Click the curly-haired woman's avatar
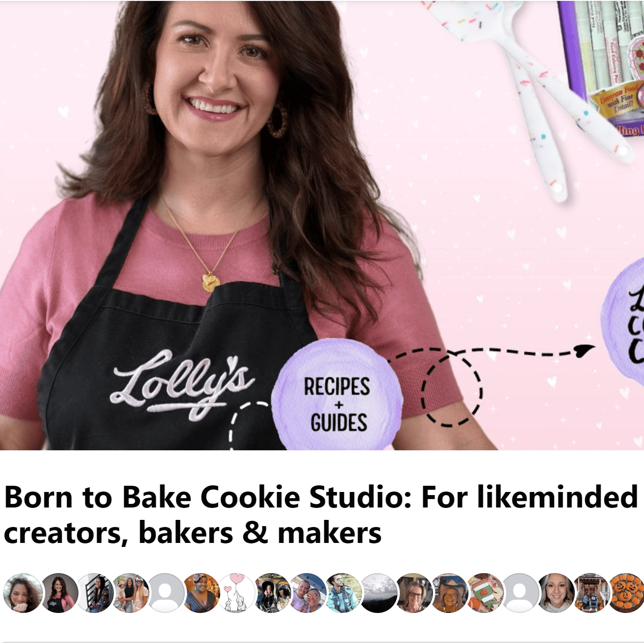The width and height of the screenshot is (644, 644). coord(23,593)
